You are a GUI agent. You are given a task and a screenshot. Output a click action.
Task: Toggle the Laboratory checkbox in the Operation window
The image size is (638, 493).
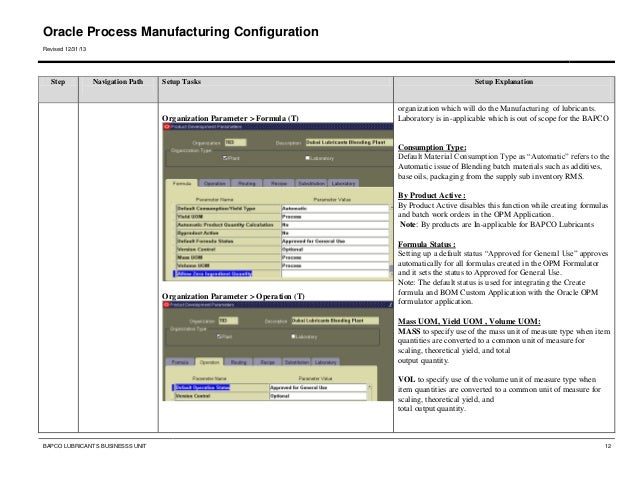coord(293,336)
